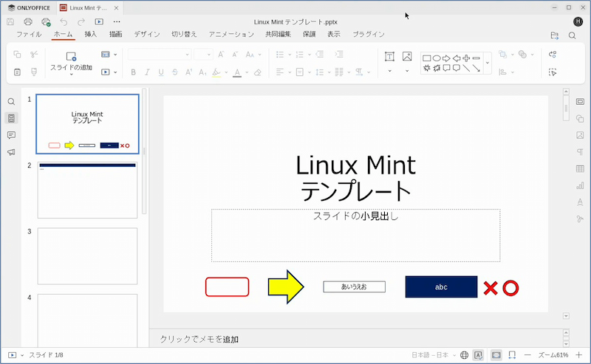Select the rectangle shape in gallery
The width and height of the screenshot is (591, 364).
coord(427,58)
